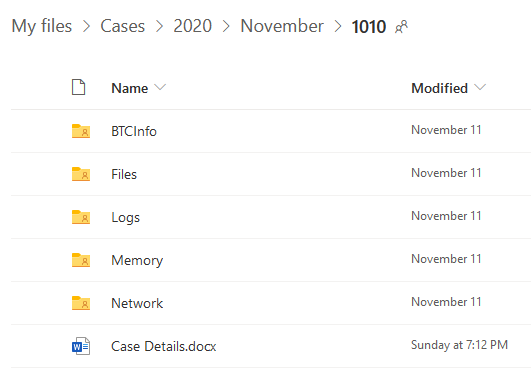Image resolution: width=531 pixels, height=371 pixels.
Task: Select the Network row via its date
Action: [446, 302]
